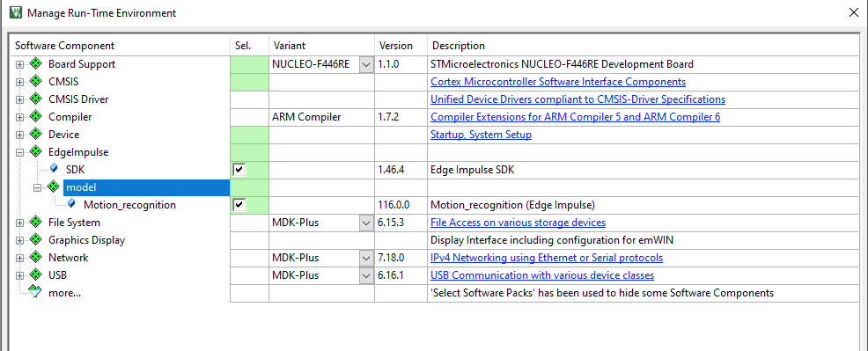Click the Graphics Display green diamond icon

click(35, 240)
